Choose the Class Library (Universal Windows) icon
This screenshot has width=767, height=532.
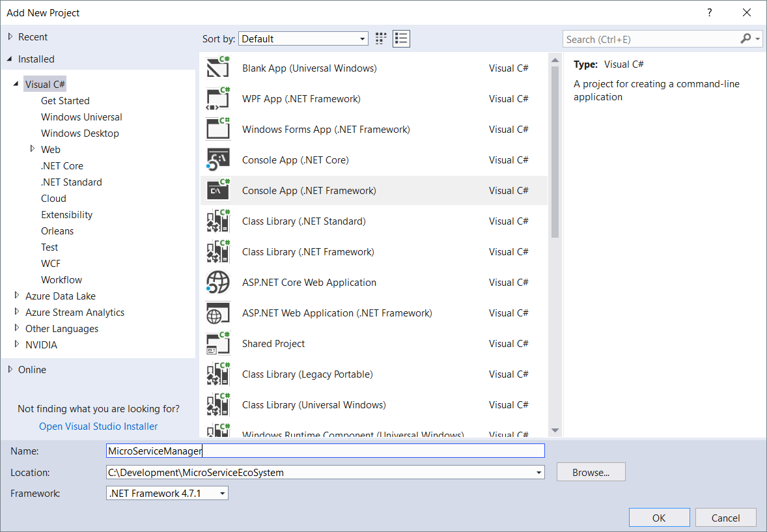click(x=218, y=404)
